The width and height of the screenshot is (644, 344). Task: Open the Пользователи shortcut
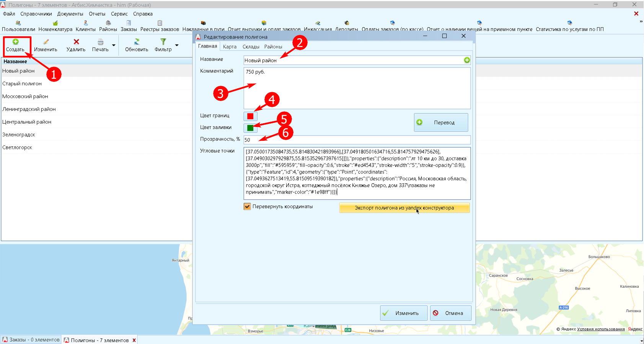(18, 26)
